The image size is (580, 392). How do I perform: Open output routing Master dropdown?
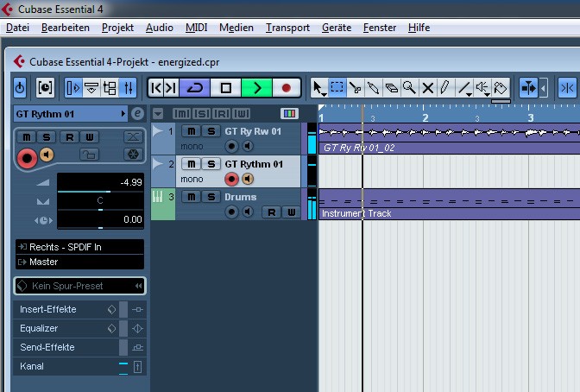(x=80, y=262)
